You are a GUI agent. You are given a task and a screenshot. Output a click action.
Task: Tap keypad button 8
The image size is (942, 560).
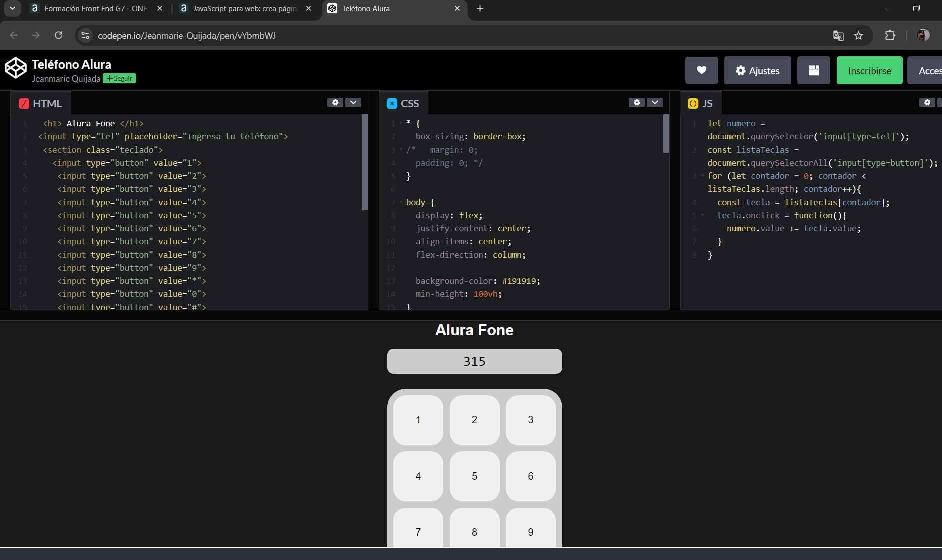click(474, 528)
